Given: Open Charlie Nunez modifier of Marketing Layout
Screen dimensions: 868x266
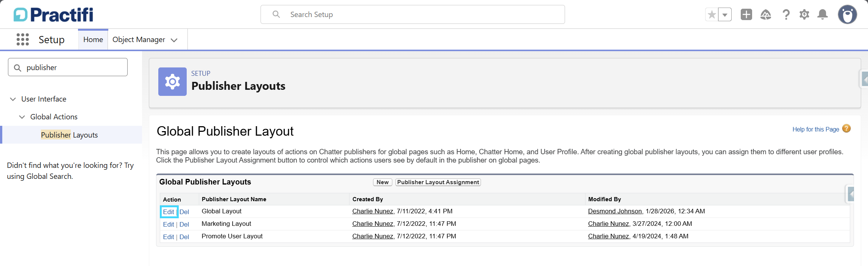Looking at the screenshot, I should pyautogui.click(x=609, y=224).
